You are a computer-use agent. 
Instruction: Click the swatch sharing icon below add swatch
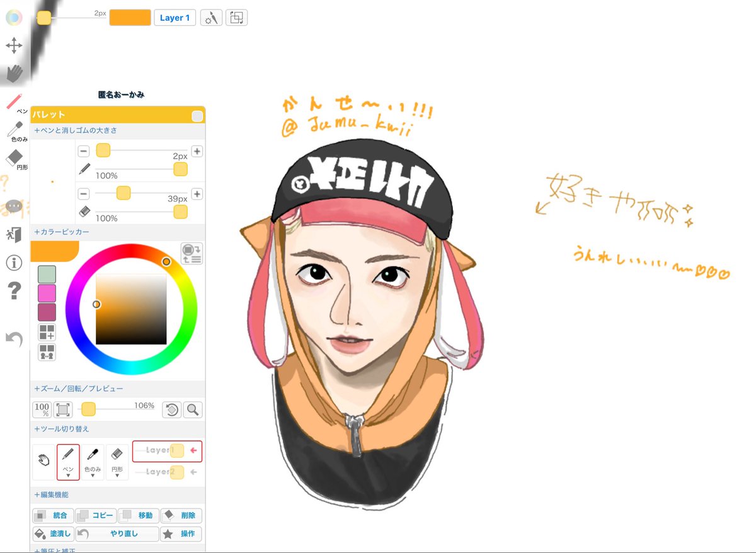47,352
